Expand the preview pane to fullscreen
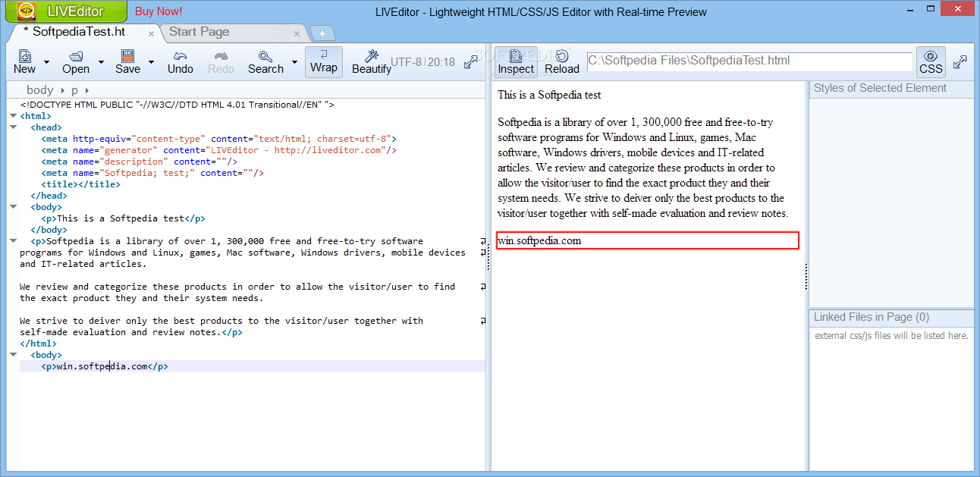The image size is (980, 477). pyautogui.click(x=960, y=62)
